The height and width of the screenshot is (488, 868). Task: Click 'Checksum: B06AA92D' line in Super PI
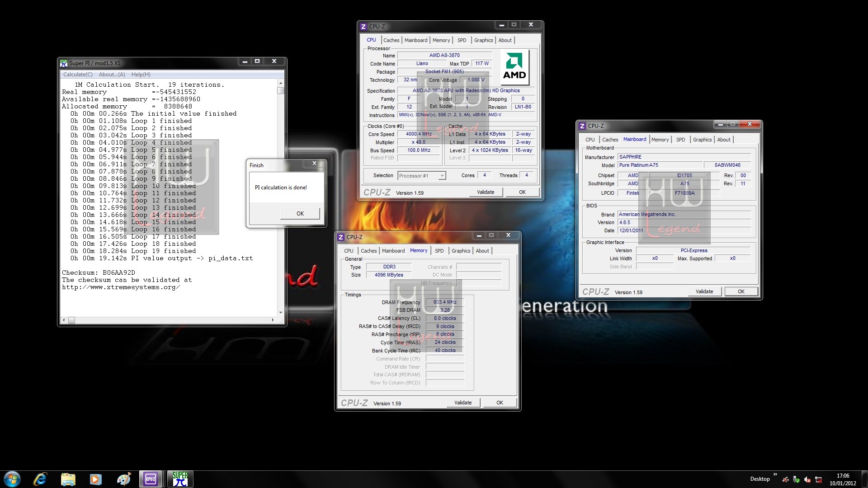click(99, 273)
